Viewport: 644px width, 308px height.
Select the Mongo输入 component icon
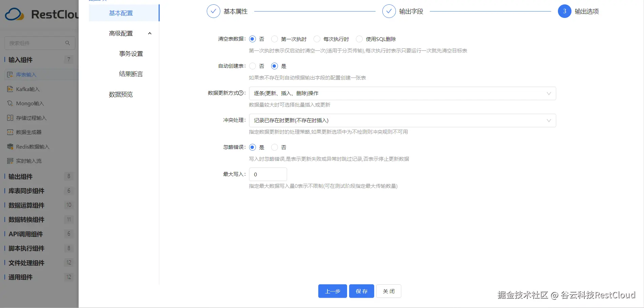[x=10, y=103]
